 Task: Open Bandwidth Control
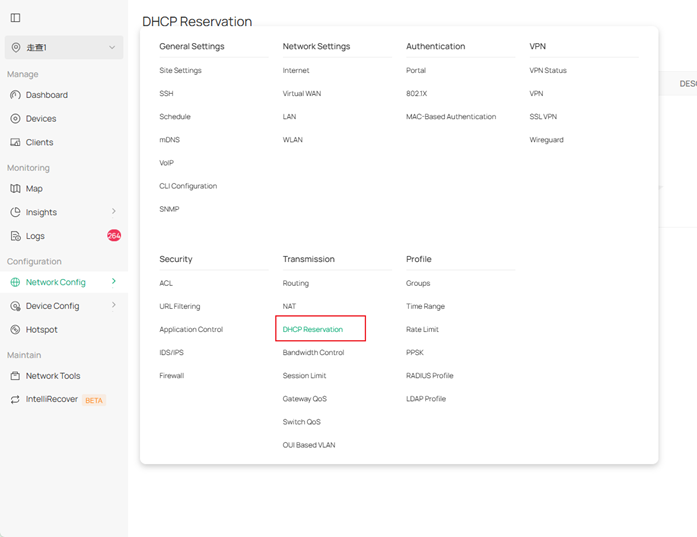313,353
